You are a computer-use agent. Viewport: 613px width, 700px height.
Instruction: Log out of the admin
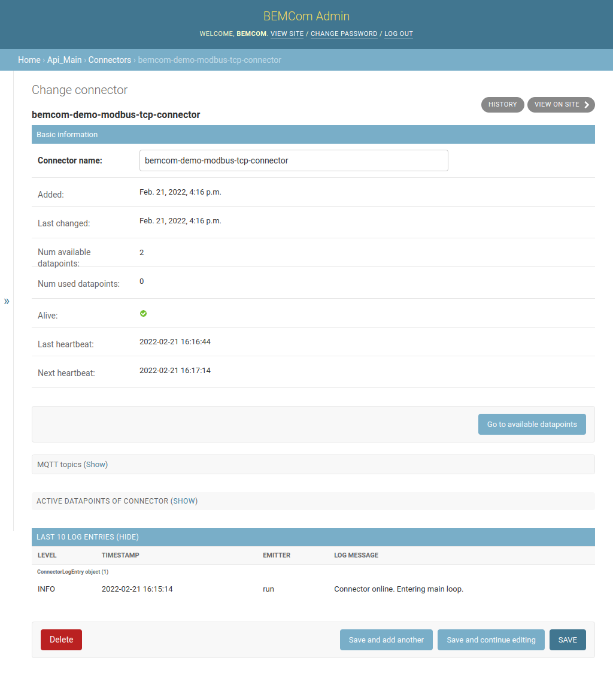[x=399, y=34]
